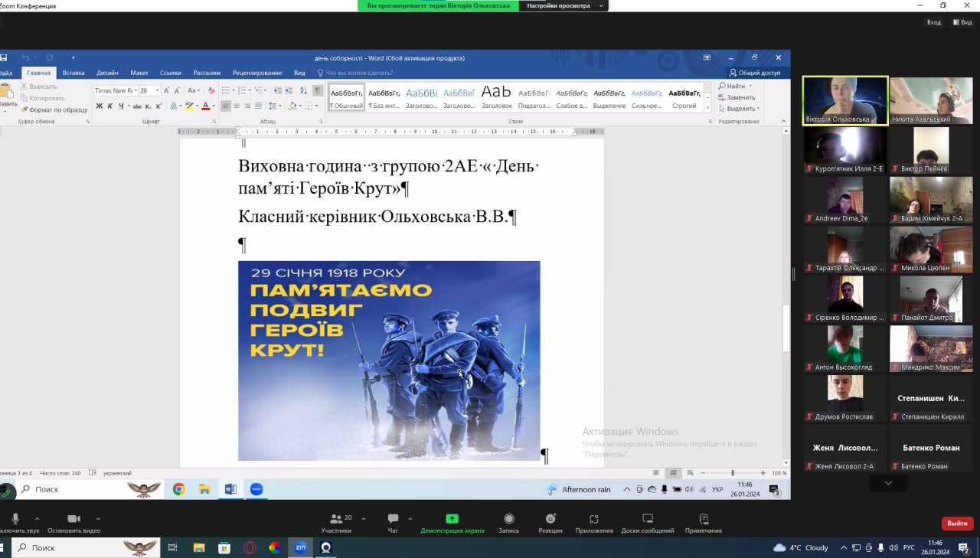
Task: Toggle bold formatting in the Word ribbon
Action: tap(99, 106)
